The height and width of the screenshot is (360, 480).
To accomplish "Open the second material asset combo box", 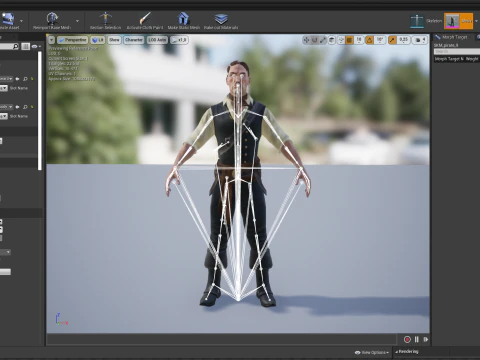I will [x=6, y=107].
